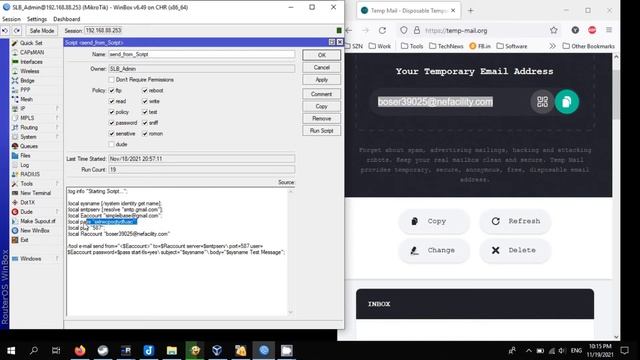Click Remove button in script dialog
The image size is (640, 360).
(x=322, y=118)
